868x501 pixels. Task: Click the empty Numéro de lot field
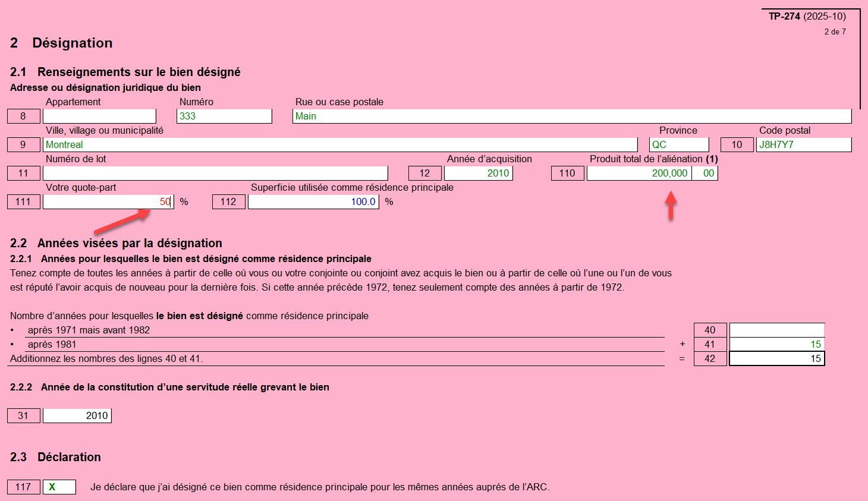(215, 173)
